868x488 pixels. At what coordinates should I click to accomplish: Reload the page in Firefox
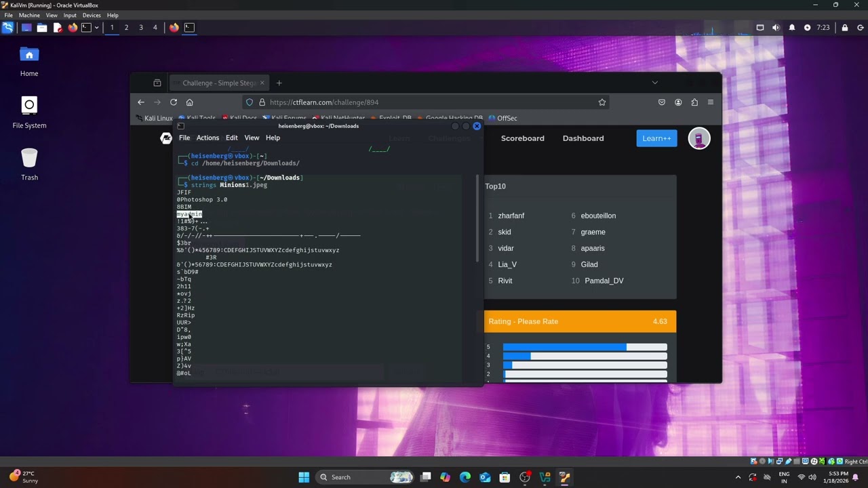click(x=174, y=102)
